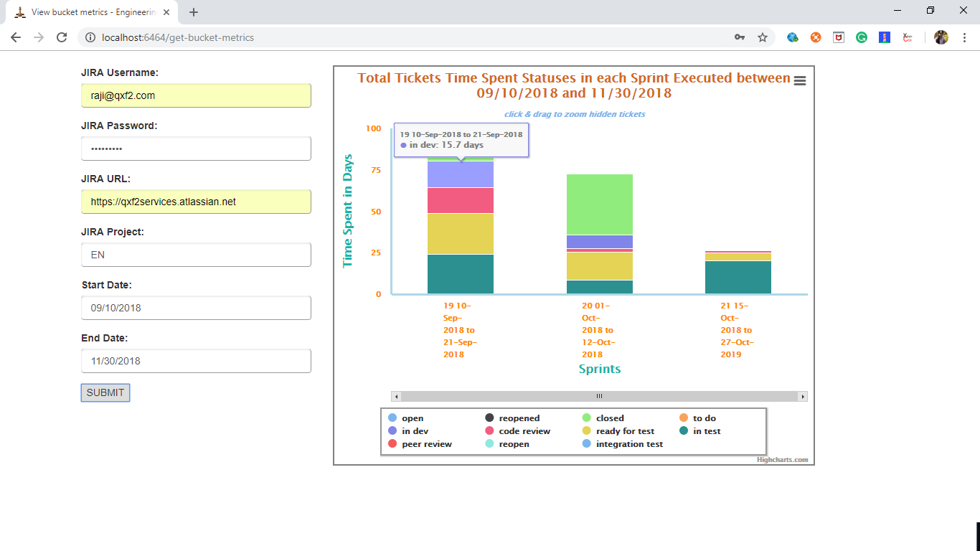
Task: Open the Highcharts.com credit link
Action: click(782, 460)
